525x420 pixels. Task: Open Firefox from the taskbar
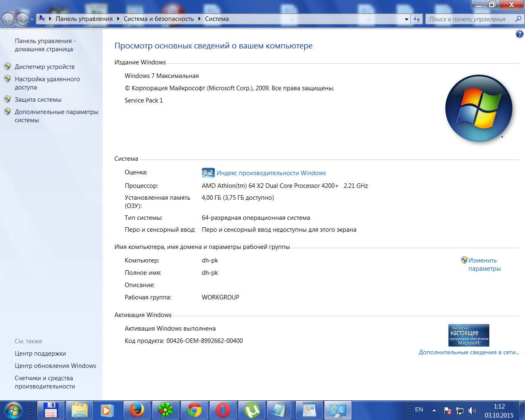(137, 410)
